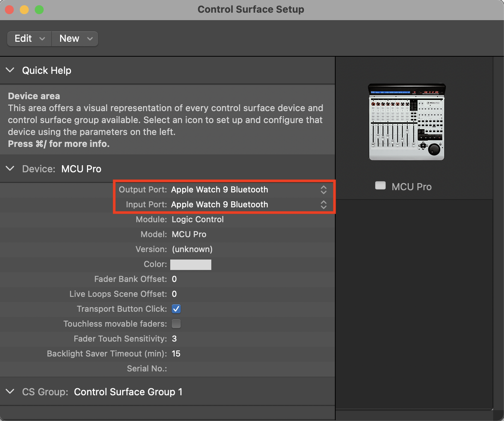Enable the Touchless movable faders checkbox
Image resolution: width=504 pixels, height=421 pixels.
tap(176, 324)
